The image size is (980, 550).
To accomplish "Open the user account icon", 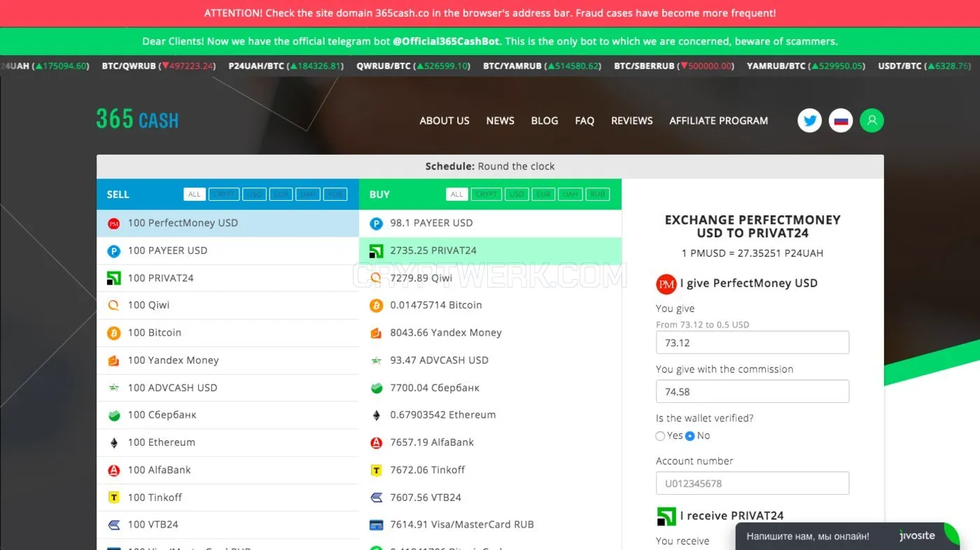I will coord(871,120).
